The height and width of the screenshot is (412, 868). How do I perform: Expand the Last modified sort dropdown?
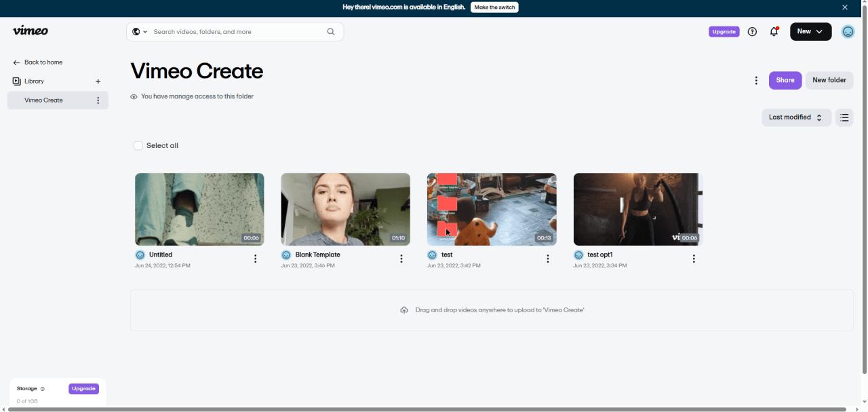pos(795,117)
